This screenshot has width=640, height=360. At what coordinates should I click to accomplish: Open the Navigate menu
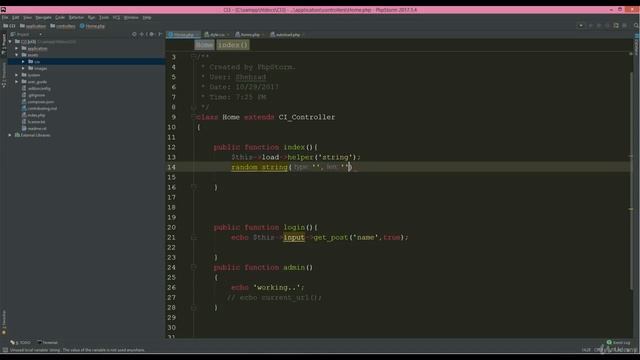pos(43,18)
